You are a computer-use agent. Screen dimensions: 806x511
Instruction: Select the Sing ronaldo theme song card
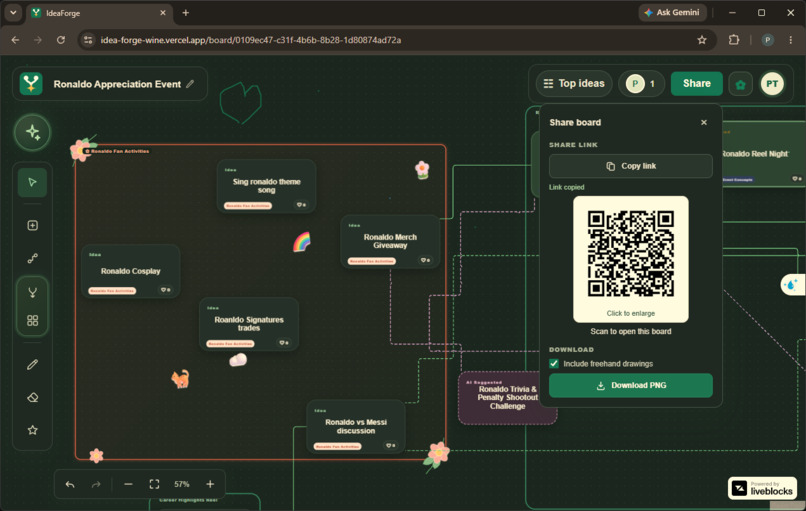pos(266,186)
